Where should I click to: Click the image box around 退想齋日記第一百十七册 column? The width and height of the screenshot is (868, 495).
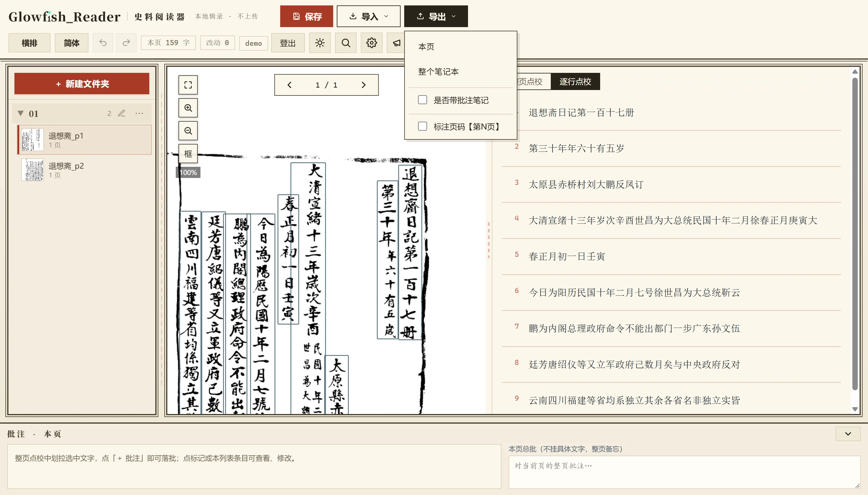(410, 252)
